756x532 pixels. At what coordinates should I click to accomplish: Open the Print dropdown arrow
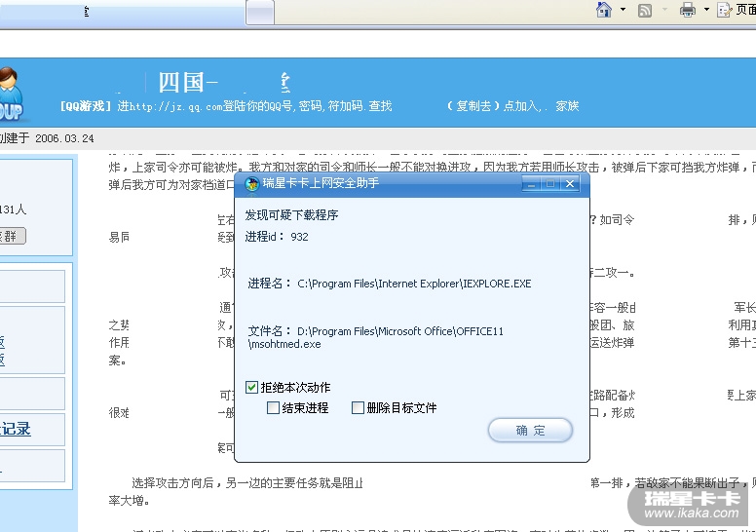(707, 9)
